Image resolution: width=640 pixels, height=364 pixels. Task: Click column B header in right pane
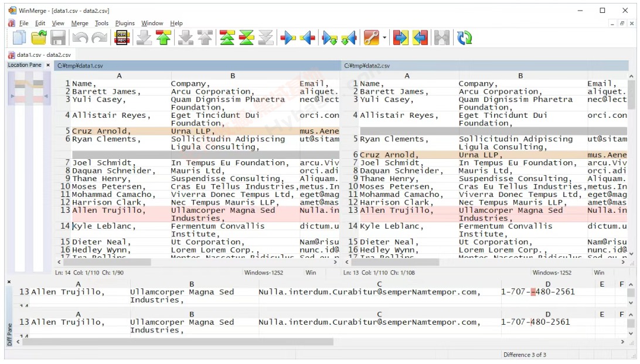[520, 76]
